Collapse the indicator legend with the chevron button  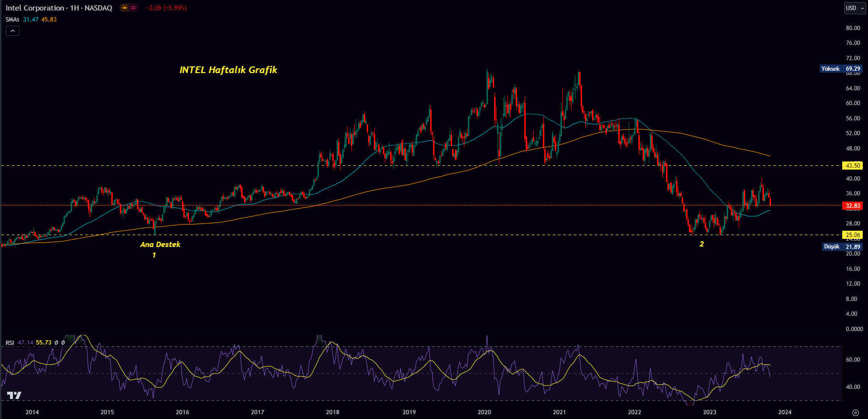pyautogui.click(x=12, y=31)
